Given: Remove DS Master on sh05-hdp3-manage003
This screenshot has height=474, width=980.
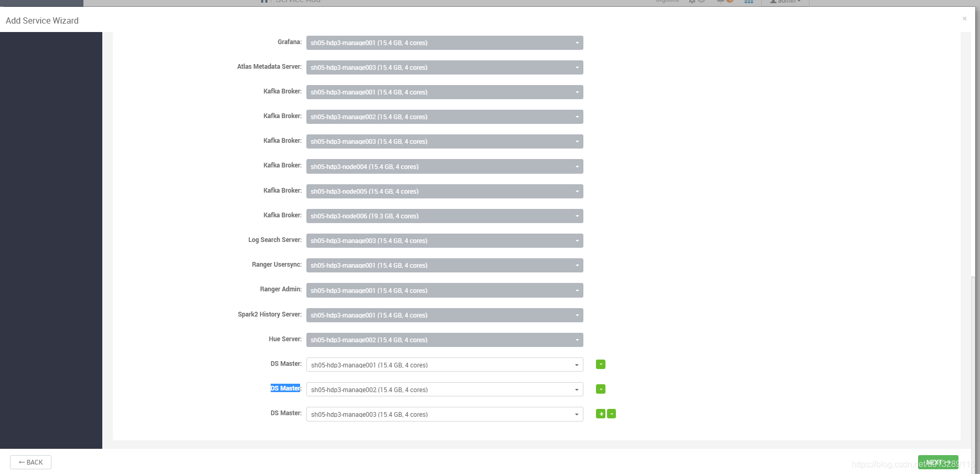Looking at the screenshot, I should tap(611, 414).
